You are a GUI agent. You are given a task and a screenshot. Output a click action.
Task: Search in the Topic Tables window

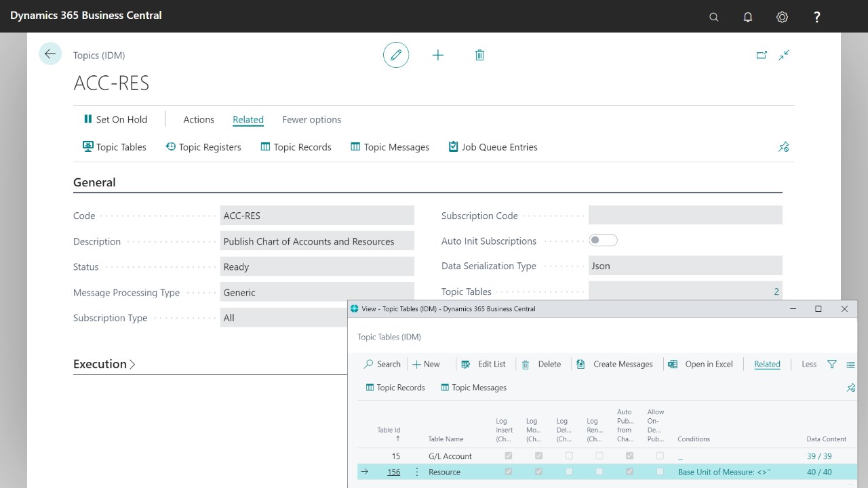click(382, 364)
